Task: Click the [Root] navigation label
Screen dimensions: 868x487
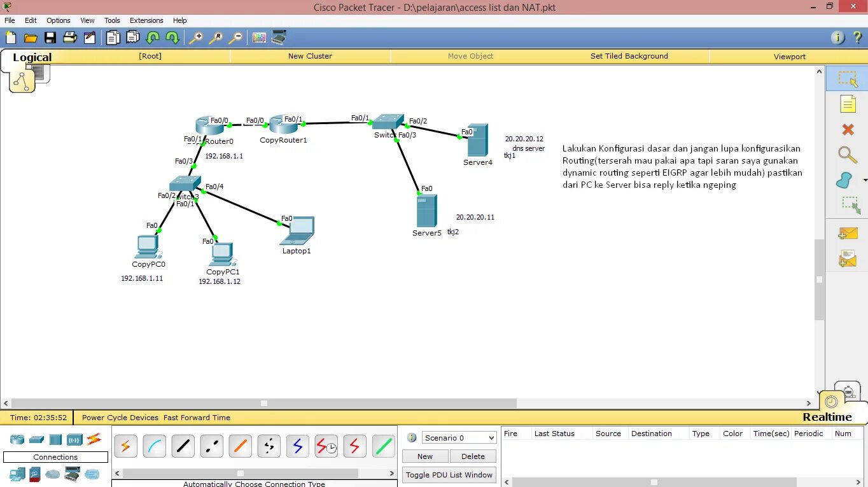Action: click(150, 56)
